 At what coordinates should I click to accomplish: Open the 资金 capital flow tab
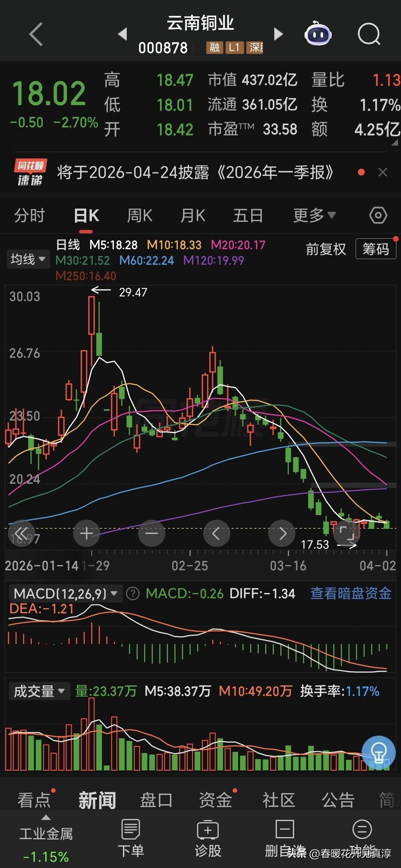pos(216,800)
